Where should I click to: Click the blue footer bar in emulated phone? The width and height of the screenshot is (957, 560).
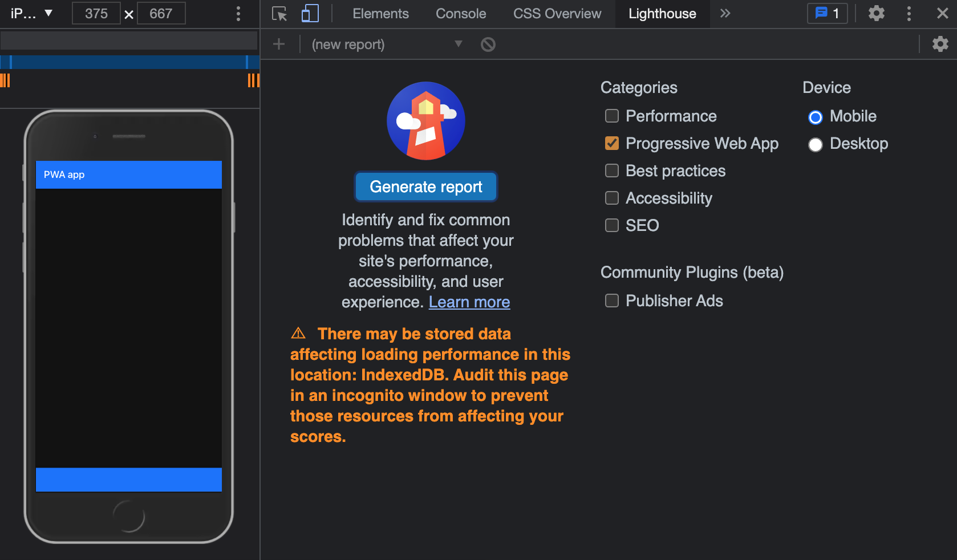[x=129, y=480]
